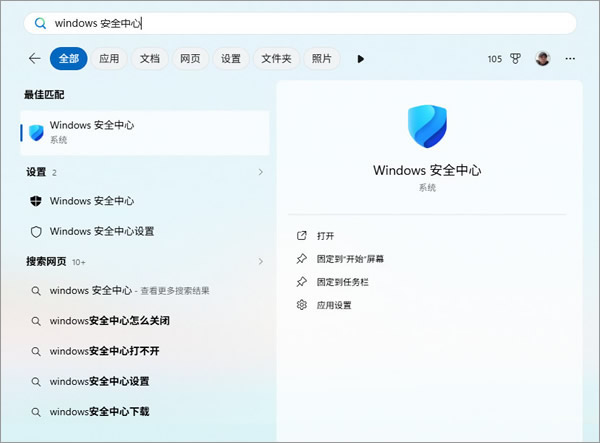Select the 全部 filter tab
Viewport: 600px width, 443px height.
click(68, 59)
